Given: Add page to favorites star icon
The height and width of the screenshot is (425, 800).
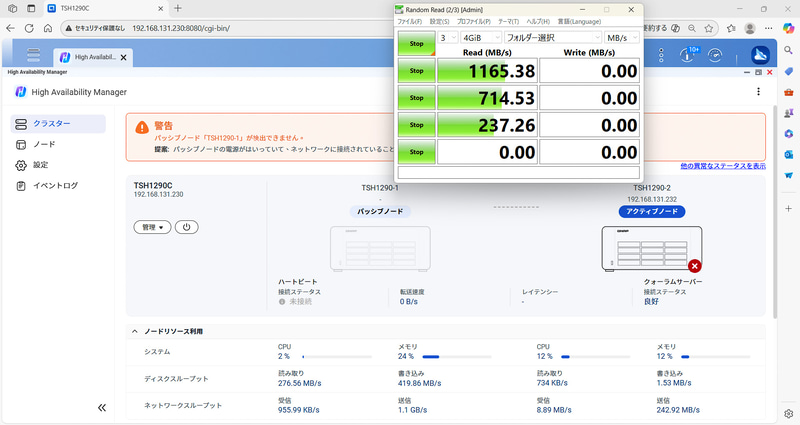Looking at the screenshot, I should pos(709,28).
